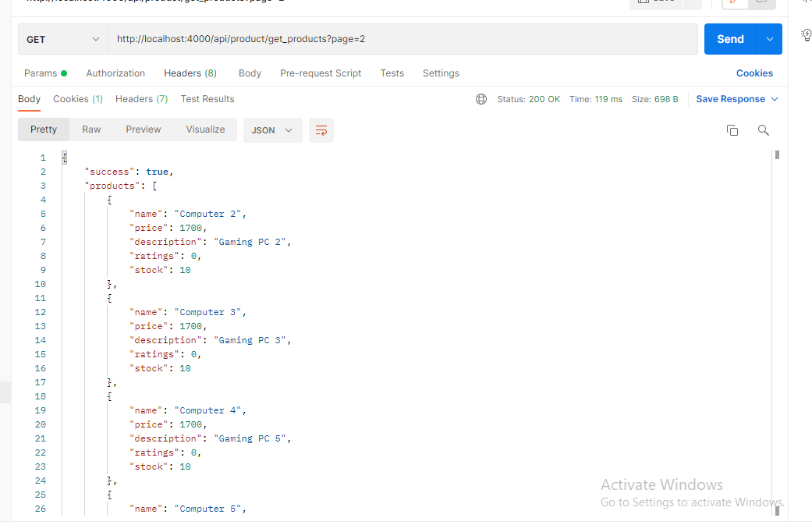Click line number 11 in the gutter

tap(41, 298)
